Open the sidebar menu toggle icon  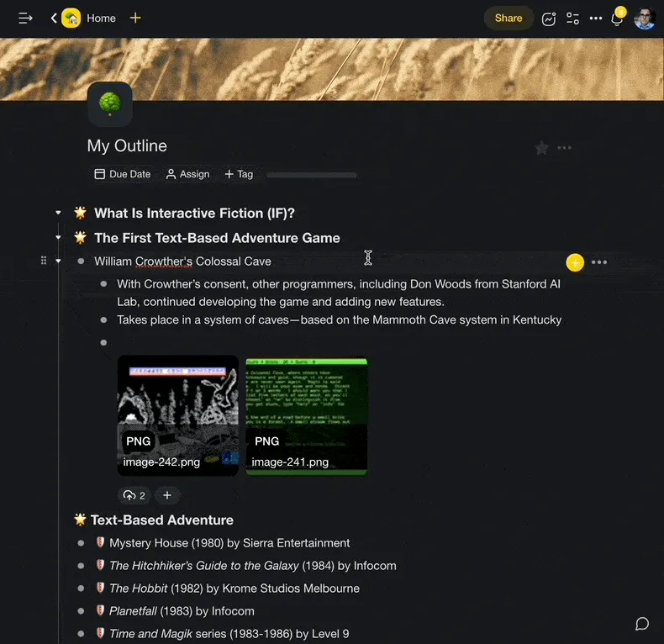[x=25, y=18]
